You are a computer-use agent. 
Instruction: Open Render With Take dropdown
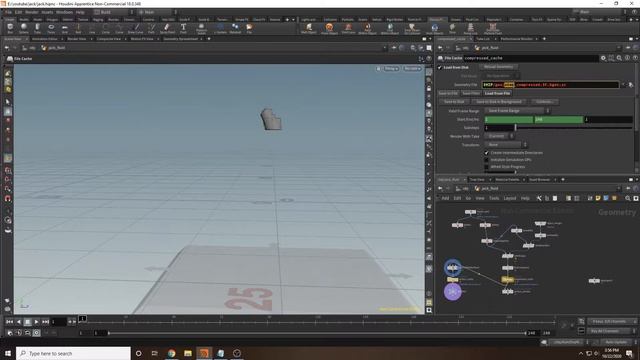pyautogui.click(x=499, y=136)
